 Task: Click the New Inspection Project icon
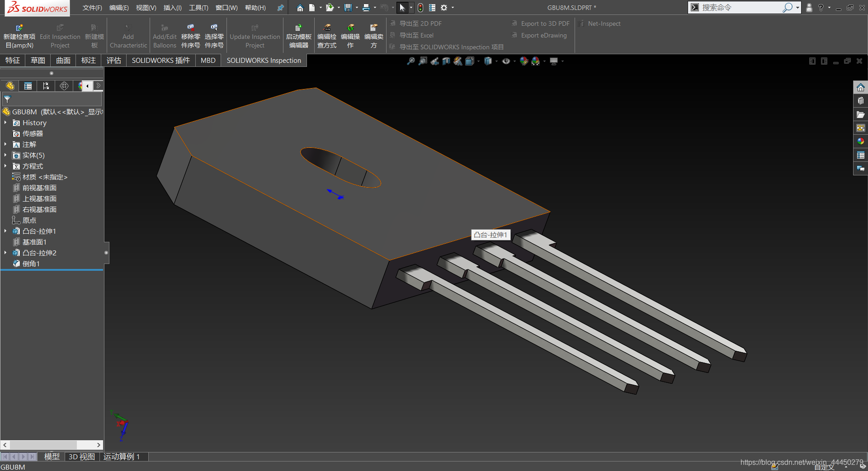point(19,28)
